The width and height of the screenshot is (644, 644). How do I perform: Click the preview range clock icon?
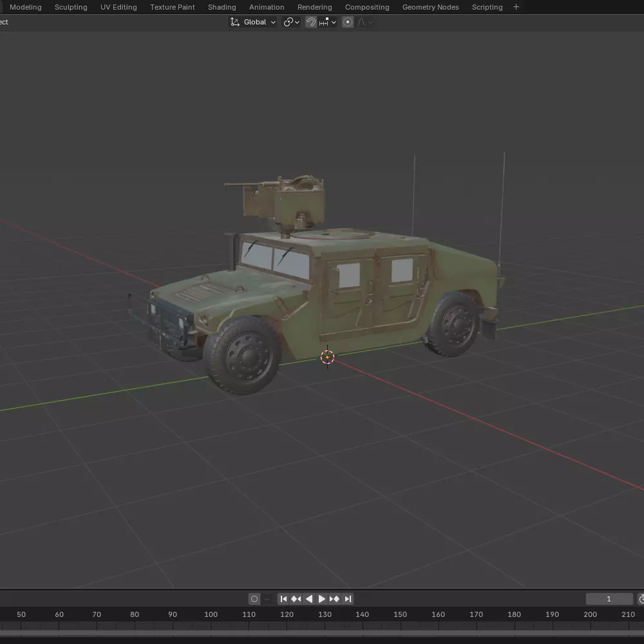tap(641, 599)
